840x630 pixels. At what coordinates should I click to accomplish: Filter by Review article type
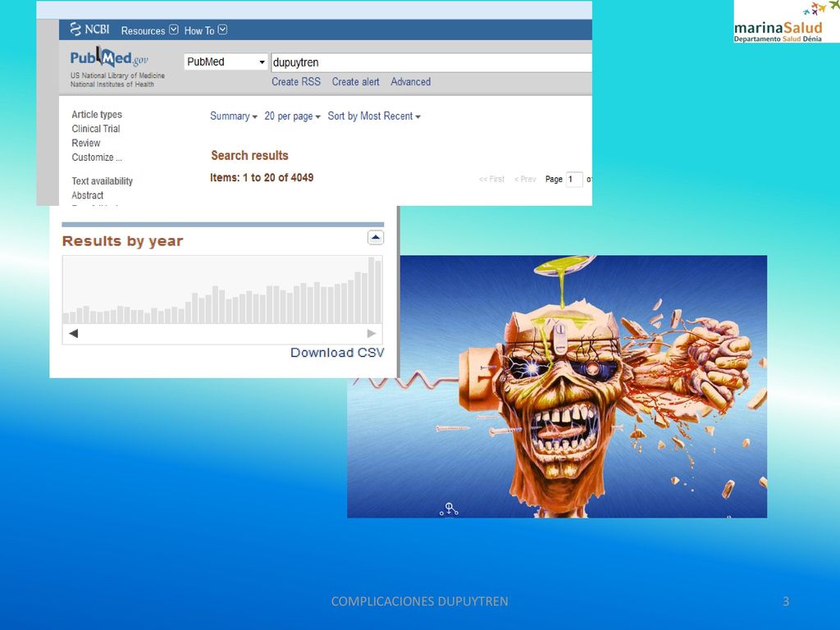pos(85,143)
